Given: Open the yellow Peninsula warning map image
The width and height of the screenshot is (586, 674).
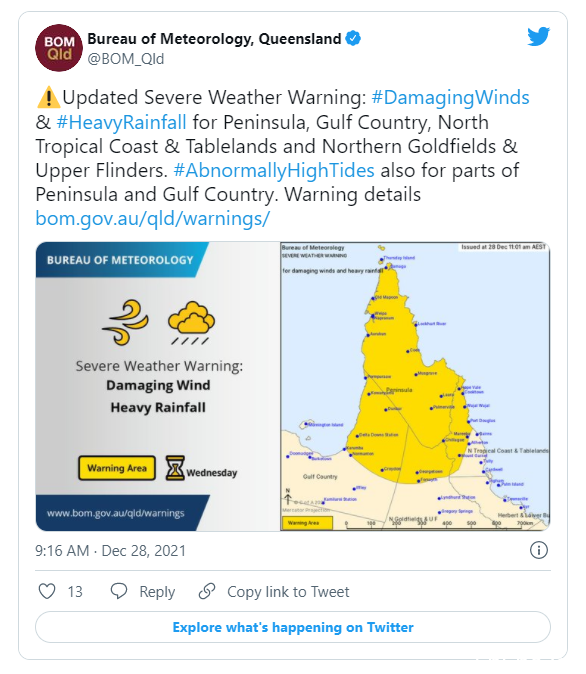Looking at the screenshot, I should tap(415, 386).
